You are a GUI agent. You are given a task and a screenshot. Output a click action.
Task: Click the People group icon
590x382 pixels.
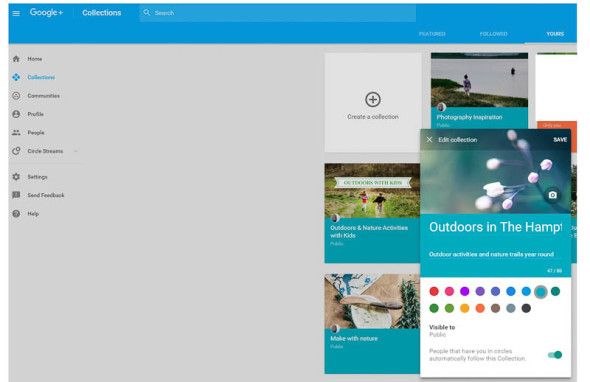tap(16, 132)
